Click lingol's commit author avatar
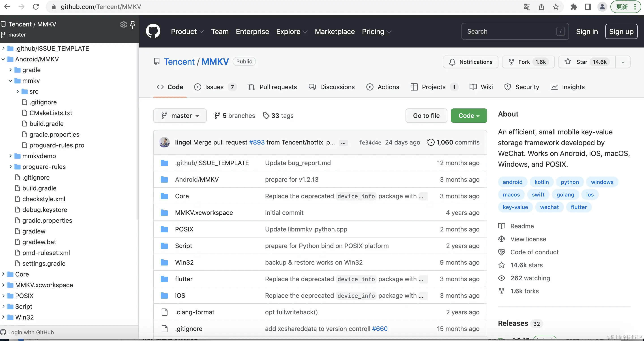This screenshot has height=341, width=644. coord(165,142)
